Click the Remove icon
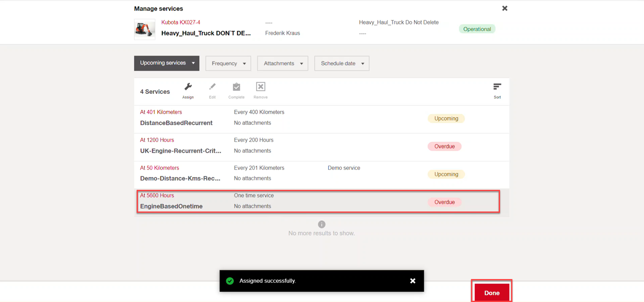 pos(260,87)
